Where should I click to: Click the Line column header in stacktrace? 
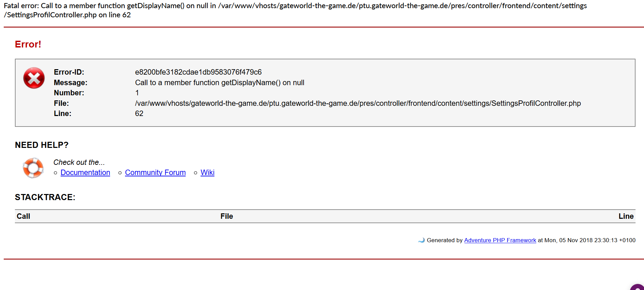(x=626, y=216)
